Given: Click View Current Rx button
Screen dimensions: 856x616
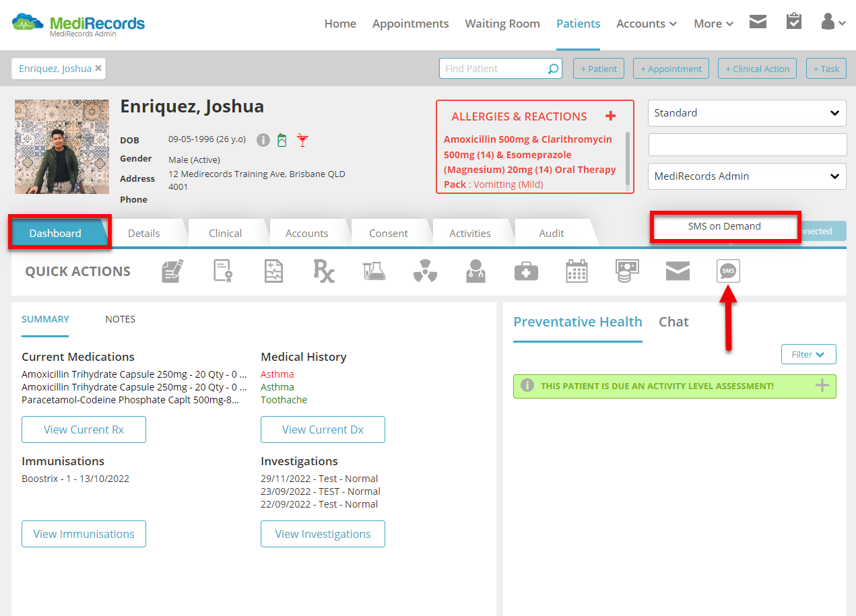Looking at the screenshot, I should coord(84,430).
